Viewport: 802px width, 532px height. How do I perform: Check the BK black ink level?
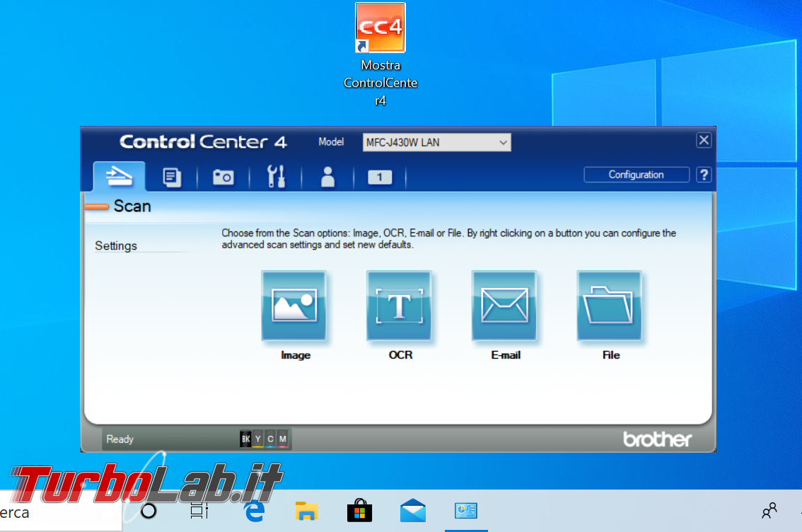(245, 439)
